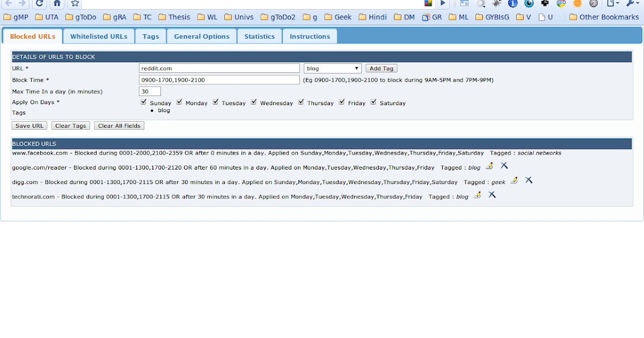Click the Add Tag button
644x338 pixels.
[382, 68]
